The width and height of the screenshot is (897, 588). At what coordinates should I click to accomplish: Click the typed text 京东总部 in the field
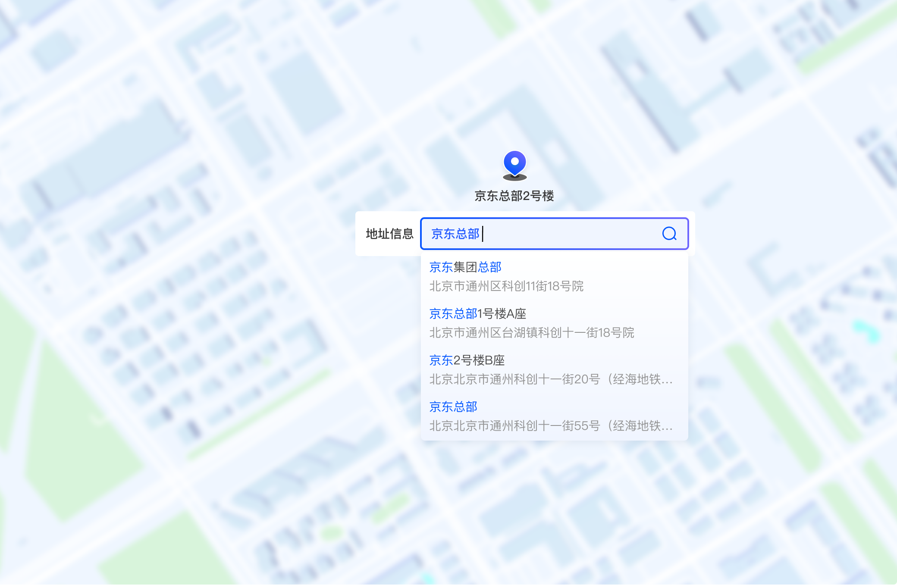pos(455,234)
